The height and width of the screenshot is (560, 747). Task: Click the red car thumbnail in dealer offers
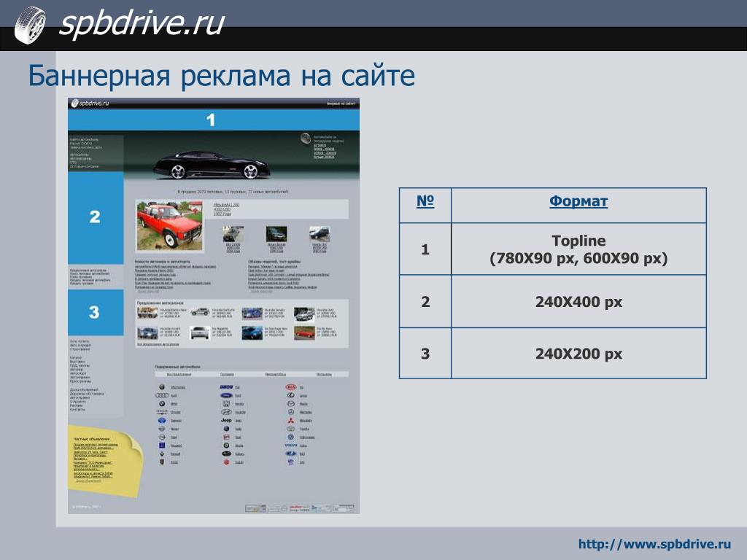304,332
